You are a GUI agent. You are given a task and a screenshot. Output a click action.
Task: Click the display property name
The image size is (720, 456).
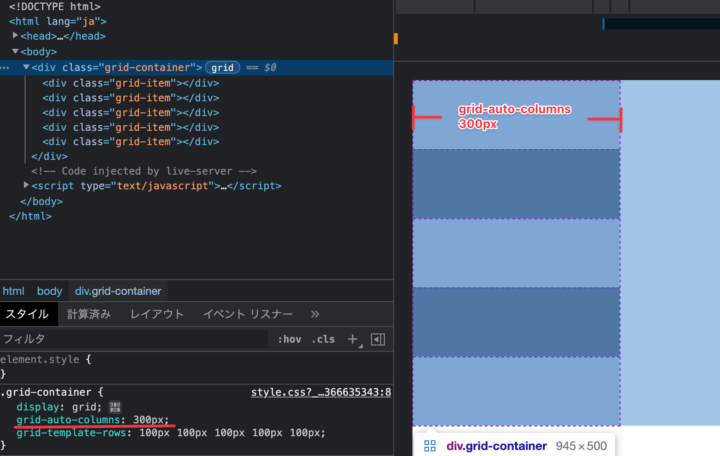point(38,407)
